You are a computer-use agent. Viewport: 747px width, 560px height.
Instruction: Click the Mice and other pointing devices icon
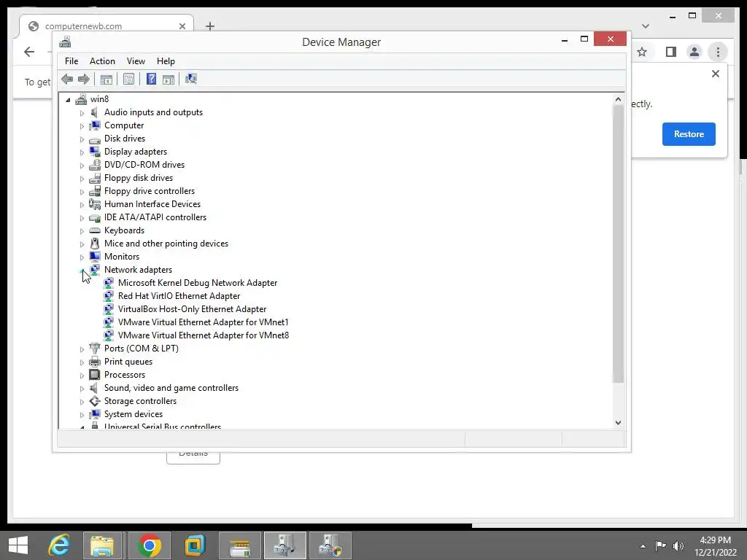coord(95,244)
